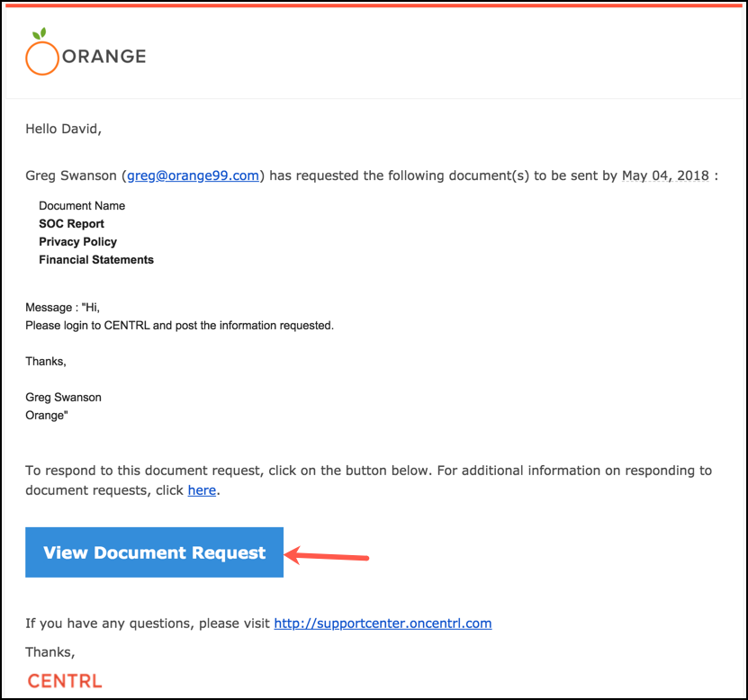Screen dimensions: 748x700
Task: Open the 'here' help link
Action: pyautogui.click(x=202, y=490)
